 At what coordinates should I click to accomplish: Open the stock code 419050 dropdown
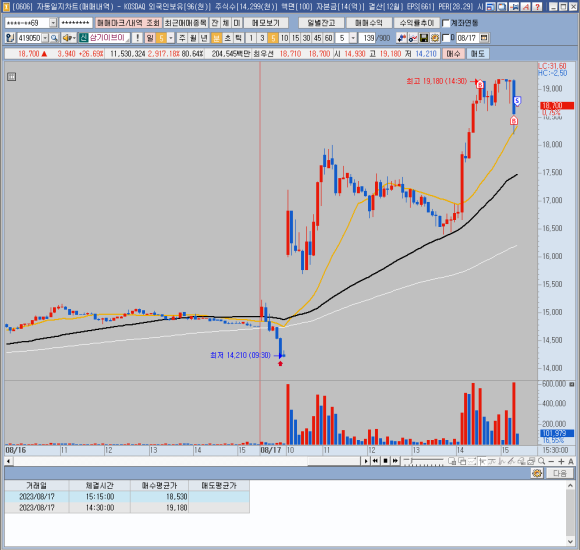[45, 38]
